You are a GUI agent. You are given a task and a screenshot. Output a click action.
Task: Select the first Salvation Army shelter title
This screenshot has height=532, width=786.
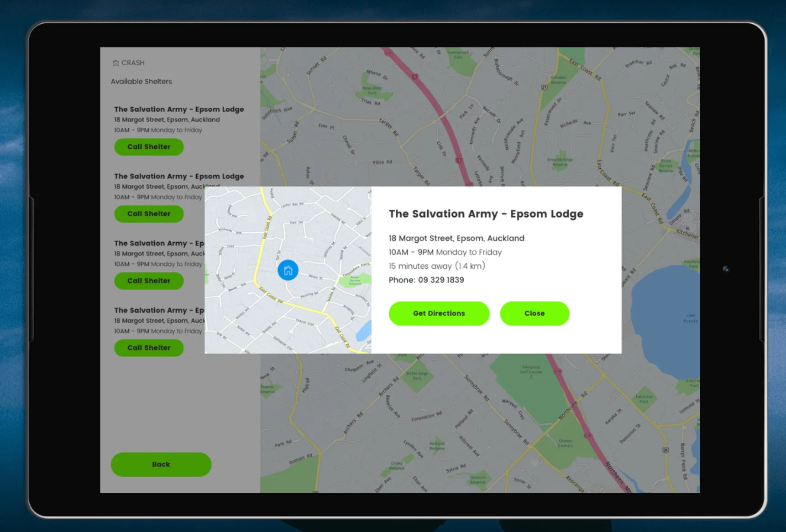coord(179,109)
